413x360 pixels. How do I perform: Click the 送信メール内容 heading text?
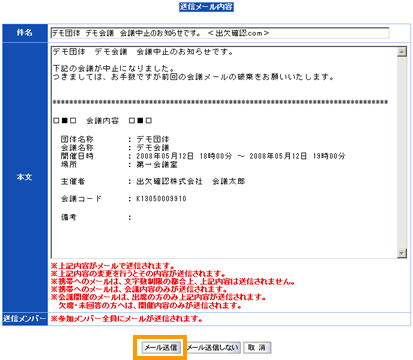click(206, 7)
